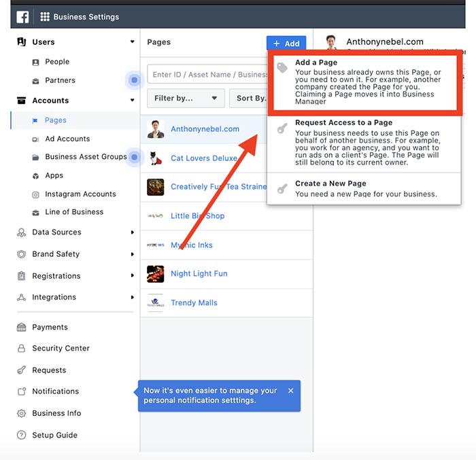Collapse the Accounts section arrow
476x460 pixels.
[133, 100]
